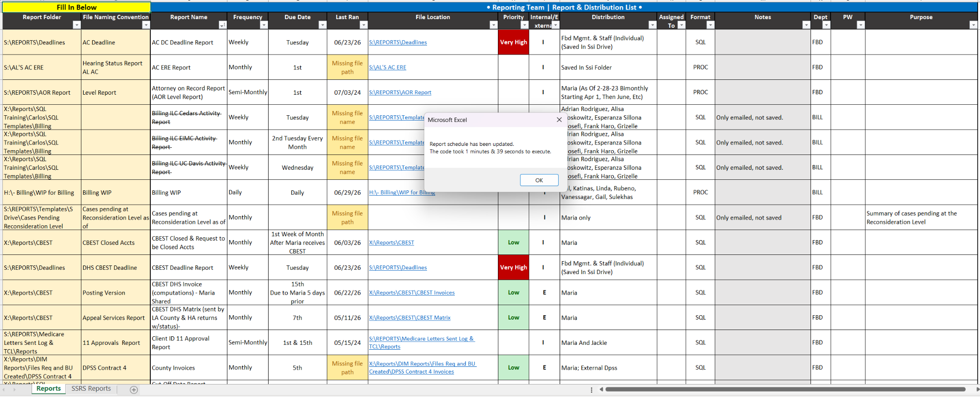
Task: Open the Medicare Letters Sent Log link
Action: (x=421, y=342)
